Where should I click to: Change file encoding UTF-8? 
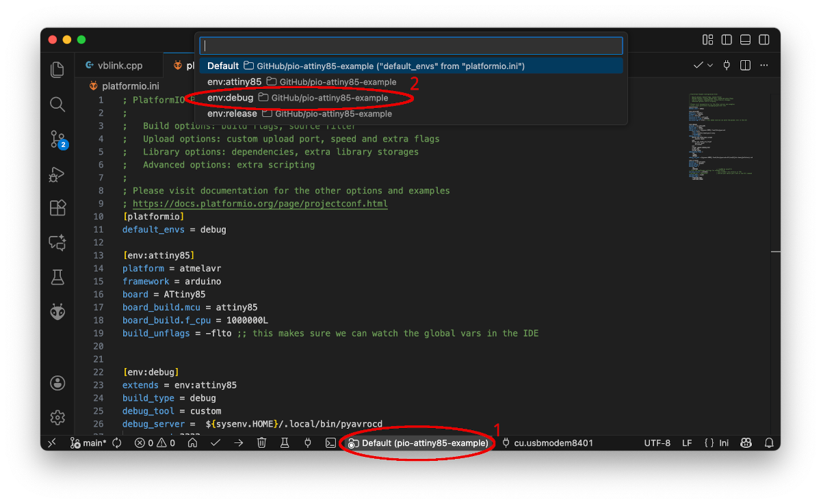(x=657, y=443)
